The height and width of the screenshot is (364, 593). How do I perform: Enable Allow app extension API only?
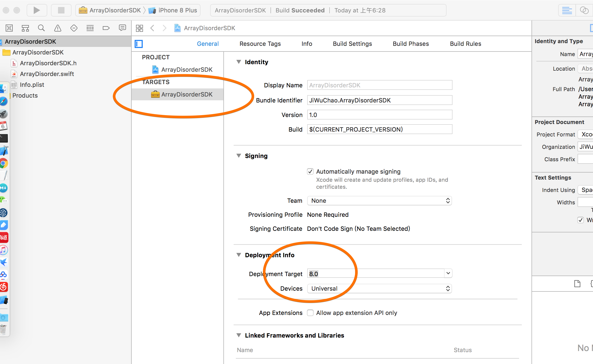click(x=310, y=313)
